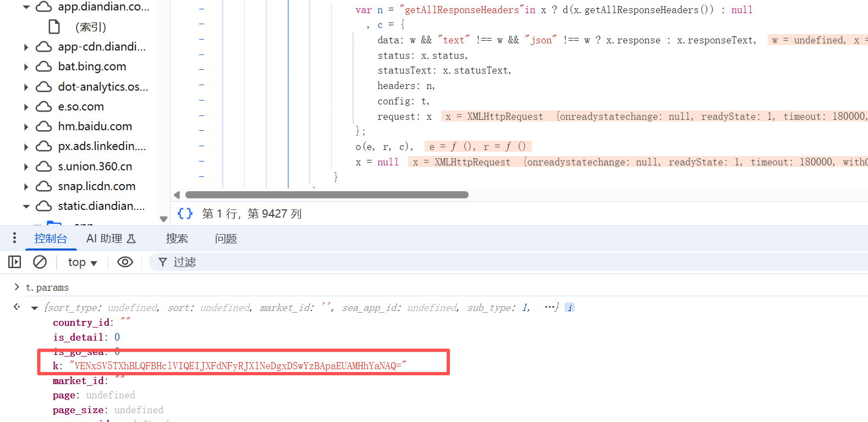The height and width of the screenshot is (422, 868).
Task: Click the file icon beside (索引)
Action: coord(54,27)
